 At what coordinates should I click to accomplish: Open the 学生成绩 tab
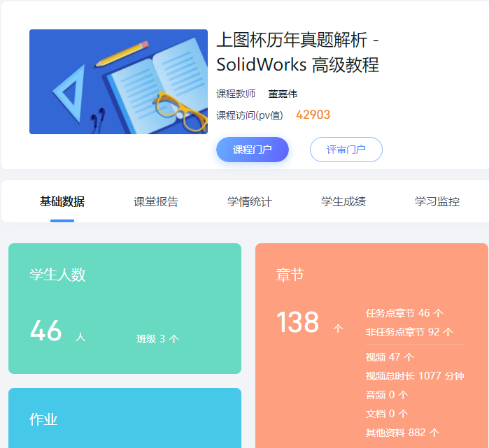(x=343, y=201)
